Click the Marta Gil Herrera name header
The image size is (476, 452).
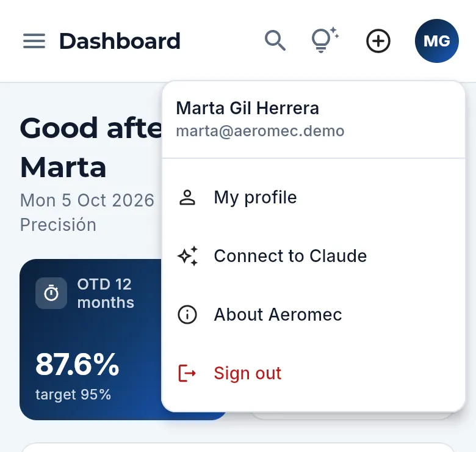247,108
